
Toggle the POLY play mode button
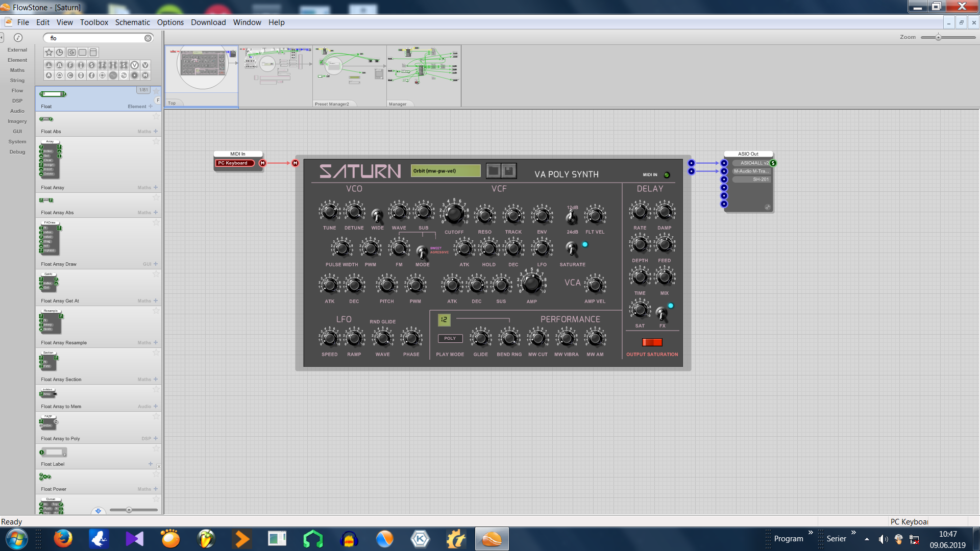pos(450,338)
